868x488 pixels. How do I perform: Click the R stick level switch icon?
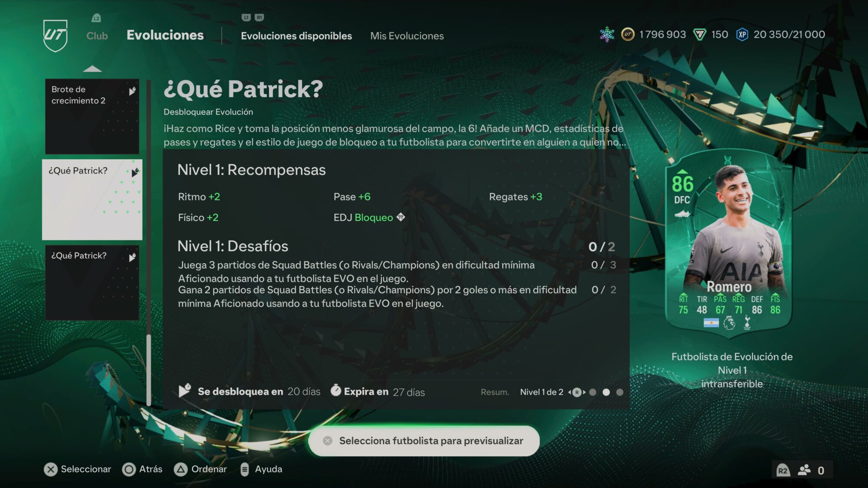[577, 392]
